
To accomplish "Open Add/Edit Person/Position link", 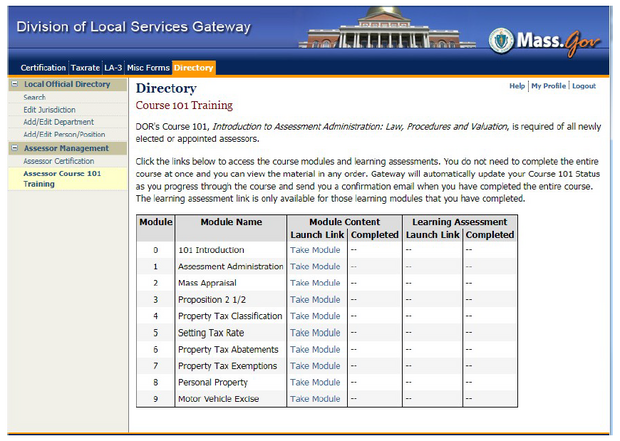I will [64, 134].
